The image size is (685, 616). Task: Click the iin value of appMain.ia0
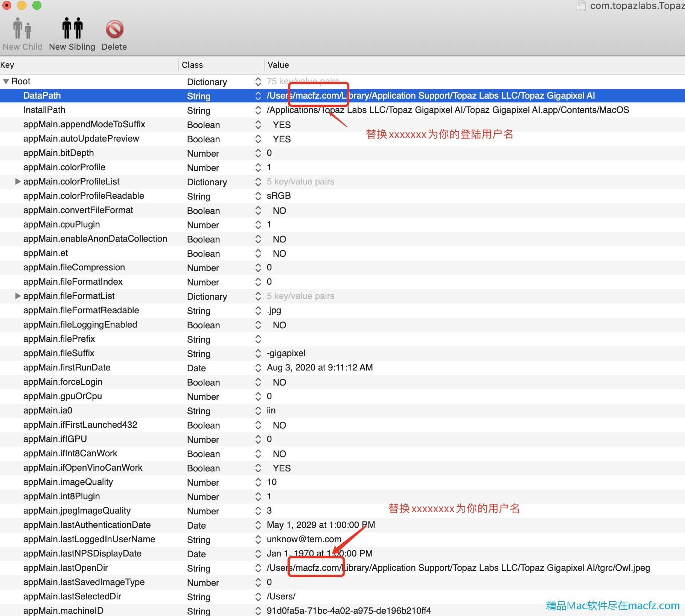[x=271, y=410]
